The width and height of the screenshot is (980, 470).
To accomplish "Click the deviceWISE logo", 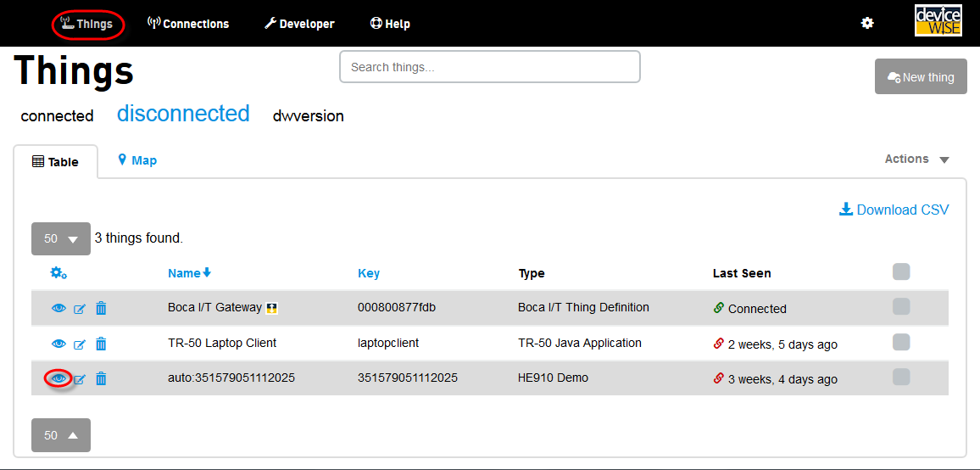I will pos(938,21).
